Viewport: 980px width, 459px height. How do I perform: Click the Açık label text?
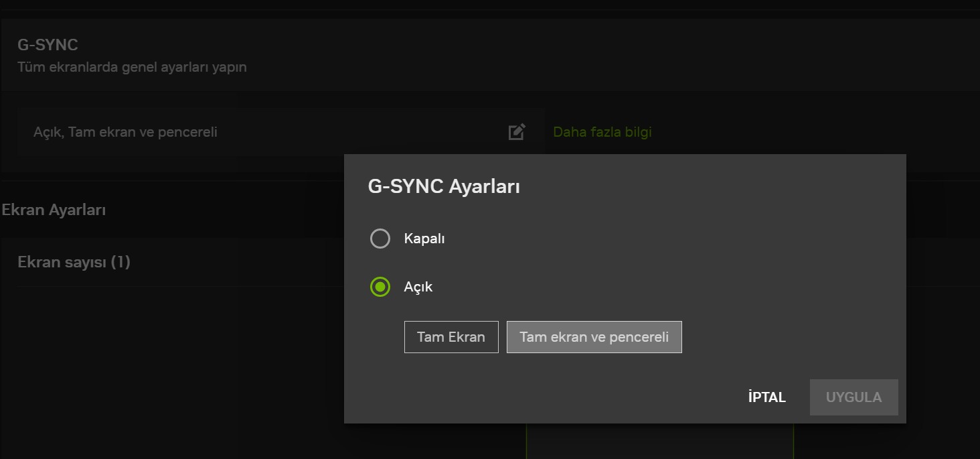click(418, 287)
